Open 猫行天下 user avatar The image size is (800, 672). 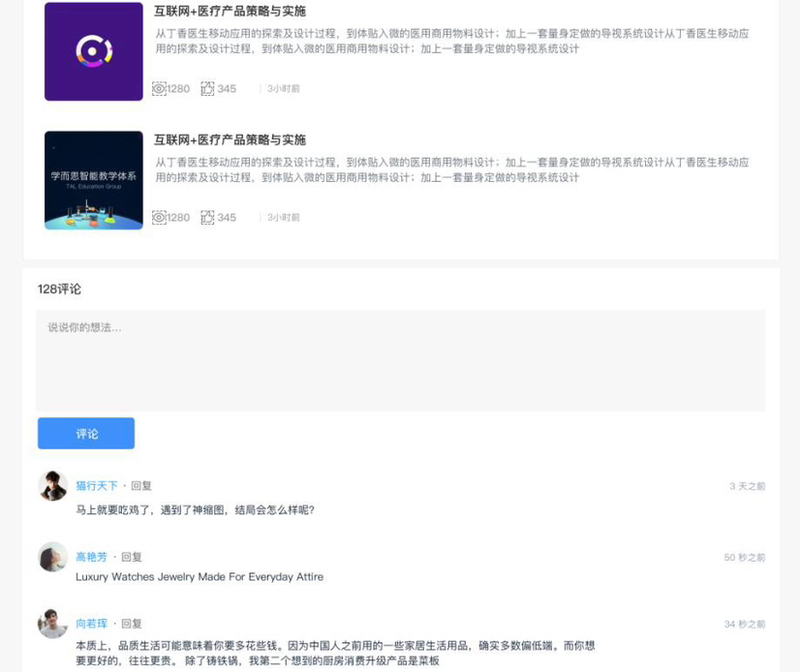tap(53, 486)
